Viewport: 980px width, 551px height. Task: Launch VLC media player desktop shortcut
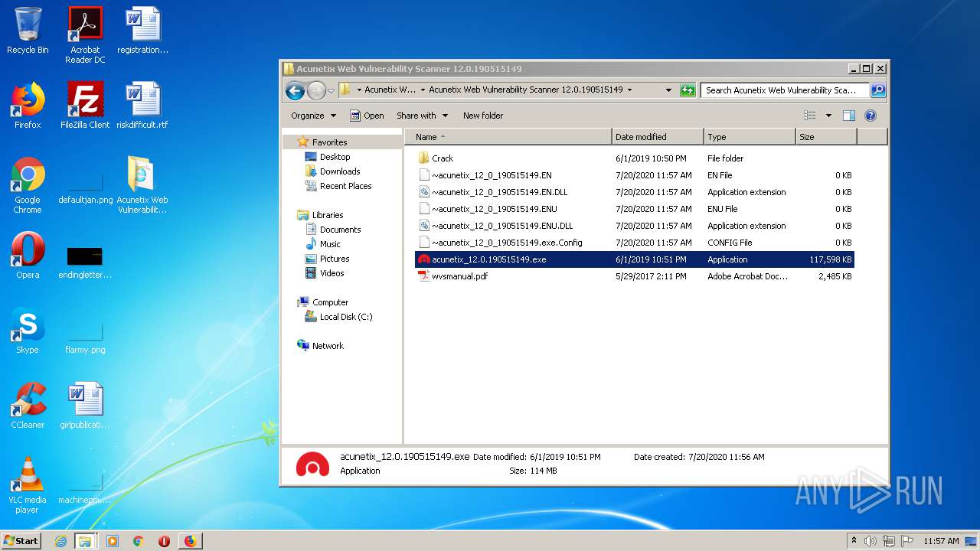(x=28, y=485)
